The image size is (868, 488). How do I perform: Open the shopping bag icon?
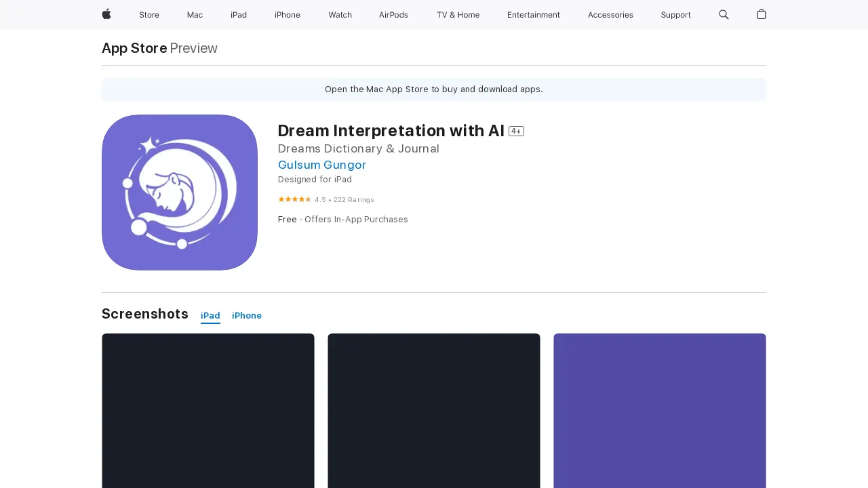pyautogui.click(x=761, y=15)
